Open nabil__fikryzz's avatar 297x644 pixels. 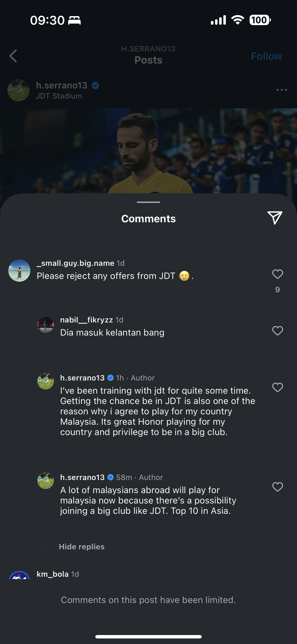pos(46,325)
